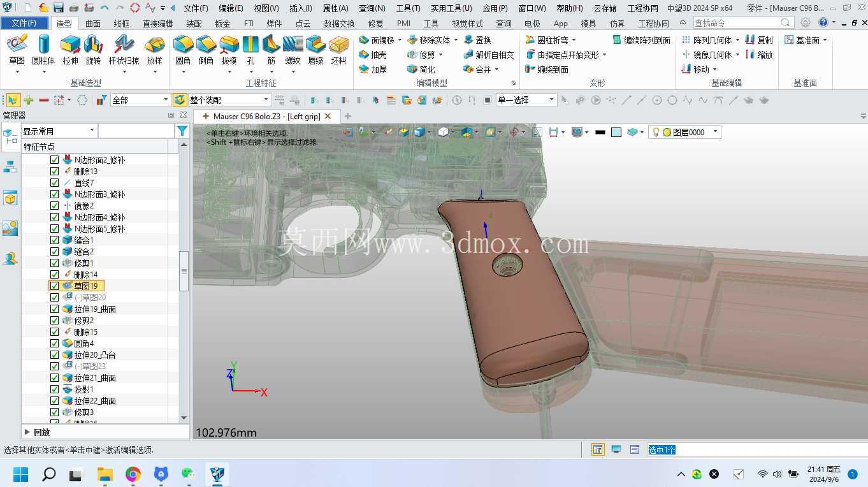Open the 单一选择 selection mode dropdown

[x=526, y=100]
